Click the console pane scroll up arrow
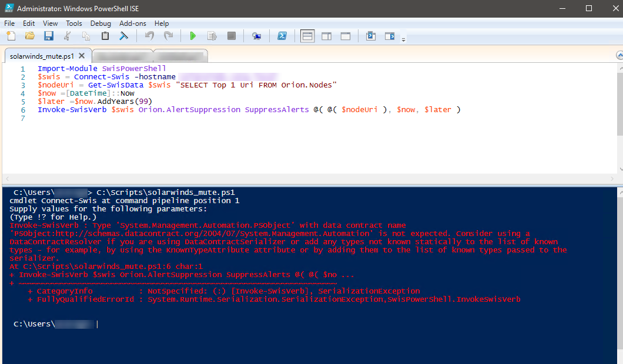Image resolution: width=623 pixels, height=364 pixels. (620, 193)
